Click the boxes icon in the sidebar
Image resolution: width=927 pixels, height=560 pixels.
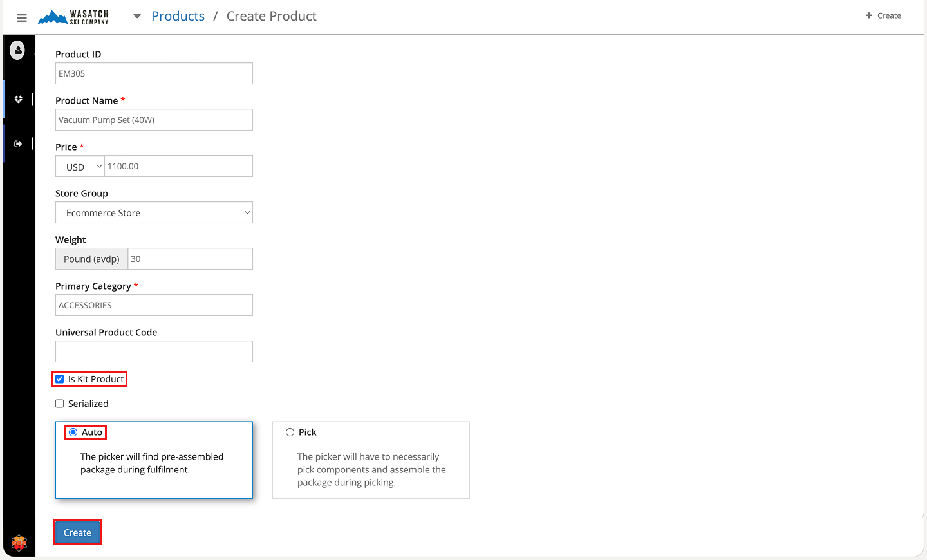pos(18,99)
